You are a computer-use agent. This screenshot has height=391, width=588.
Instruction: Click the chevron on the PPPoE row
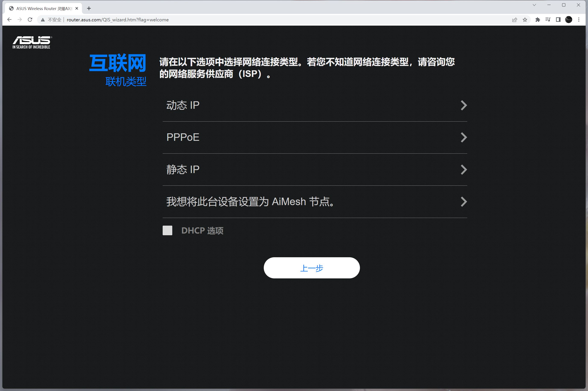click(x=464, y=137)
